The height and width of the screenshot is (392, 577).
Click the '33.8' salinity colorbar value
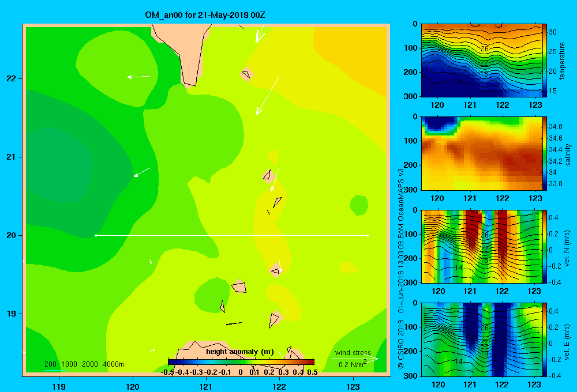coord(555,183)
